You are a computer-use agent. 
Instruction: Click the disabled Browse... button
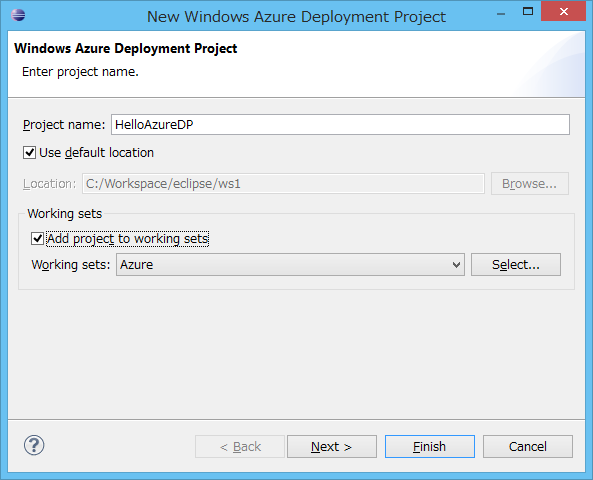click(529, 183)
